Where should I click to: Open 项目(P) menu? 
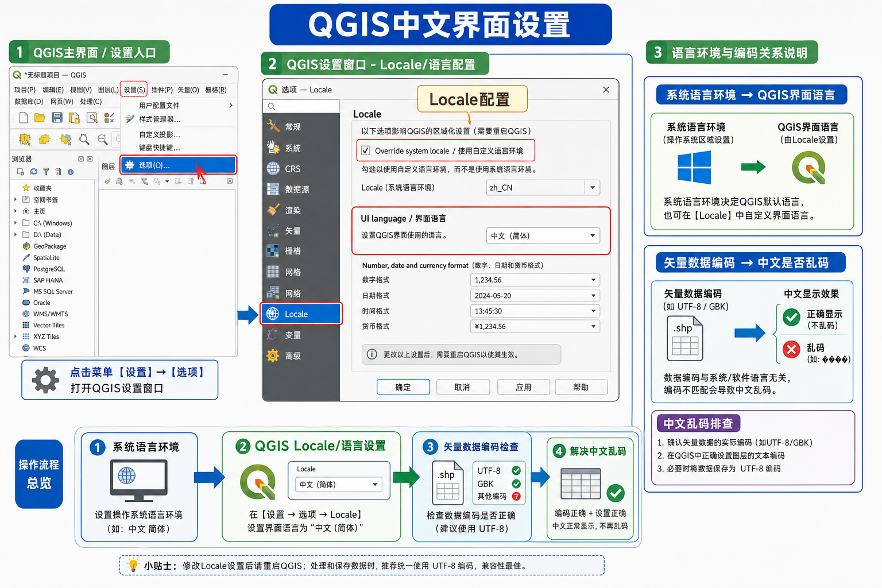click(x=25, y=90)
